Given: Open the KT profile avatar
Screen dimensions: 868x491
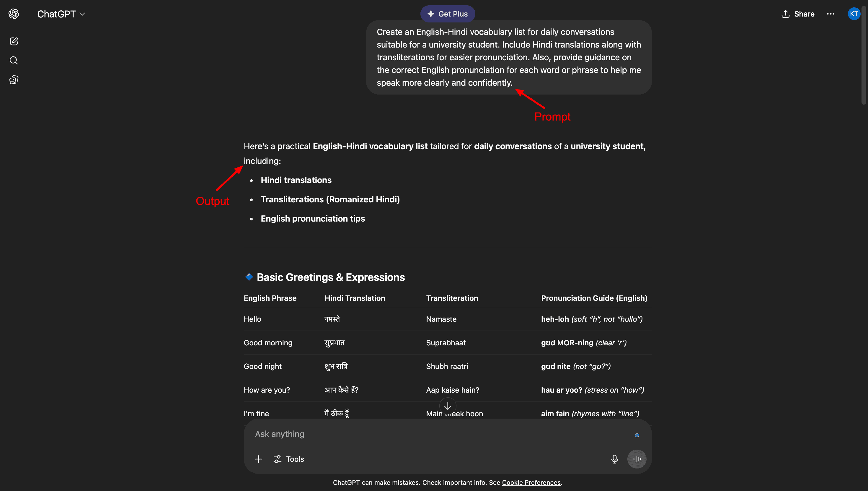Looking at the screenshot, I should [854, 14].
